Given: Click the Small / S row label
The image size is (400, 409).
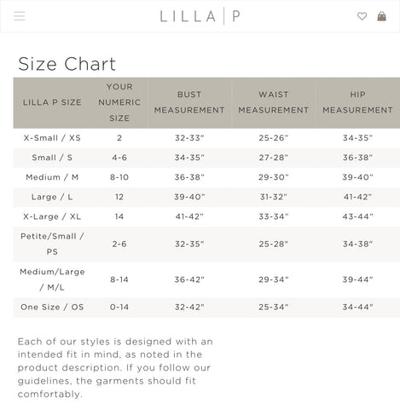Looking at the screenshot, I should pyautogui.click(x=52, y=158).
